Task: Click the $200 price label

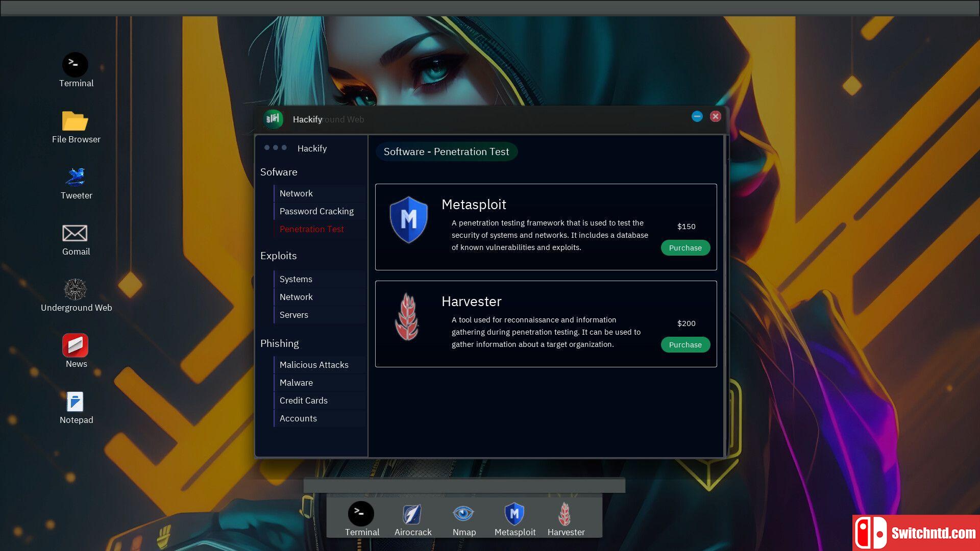Action: [x=686, y=323]
